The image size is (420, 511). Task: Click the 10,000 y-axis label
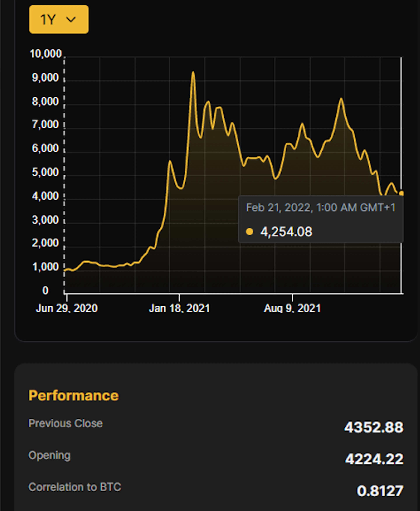pos(46,54)
